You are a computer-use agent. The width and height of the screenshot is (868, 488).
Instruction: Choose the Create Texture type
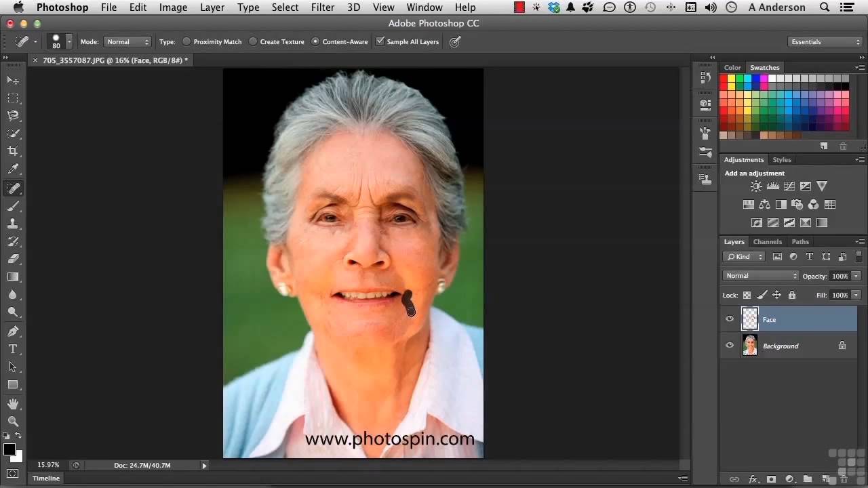pos(276,41)
